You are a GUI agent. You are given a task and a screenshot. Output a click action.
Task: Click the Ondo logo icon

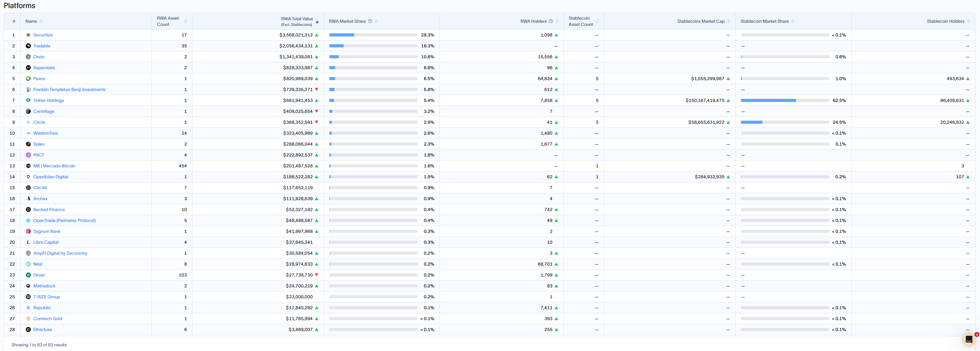point(28,57)
